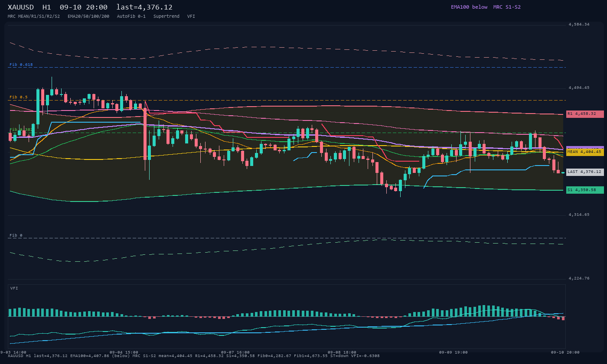Select the EMA20/50/100/200 legend entry

click(x=88, y=16)
